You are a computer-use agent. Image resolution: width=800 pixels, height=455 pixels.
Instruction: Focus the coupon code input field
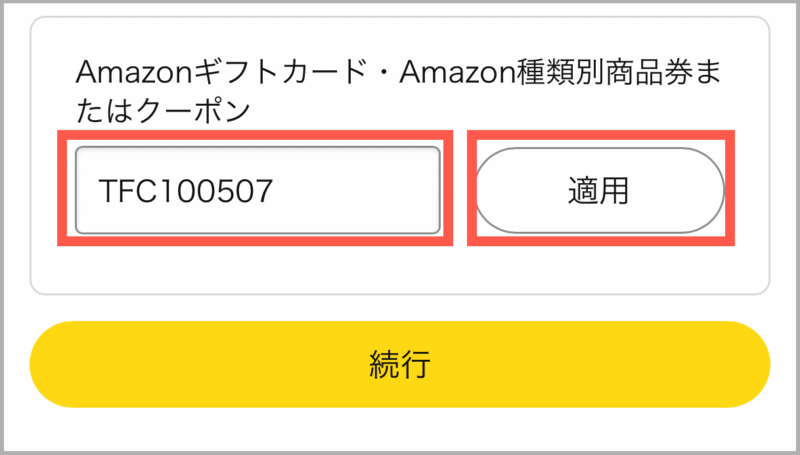tap(257, 190)
